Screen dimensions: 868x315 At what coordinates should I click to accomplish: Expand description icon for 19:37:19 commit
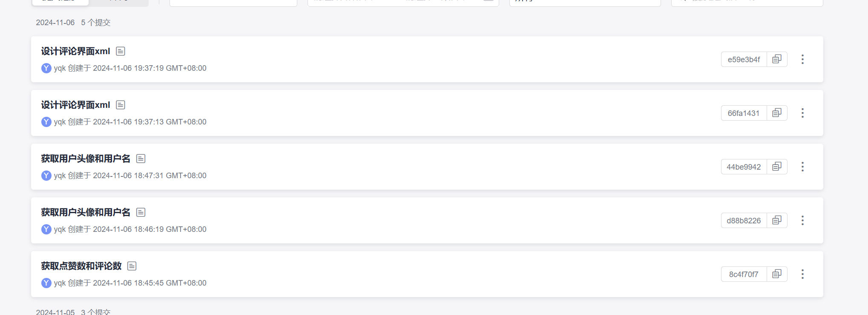pos(121,51)
